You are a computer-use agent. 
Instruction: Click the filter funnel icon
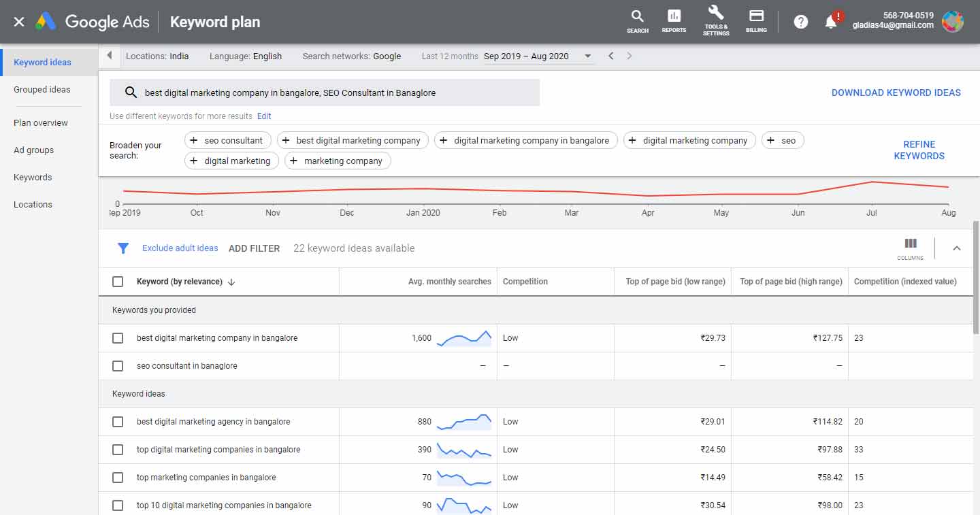coord(123,248)
